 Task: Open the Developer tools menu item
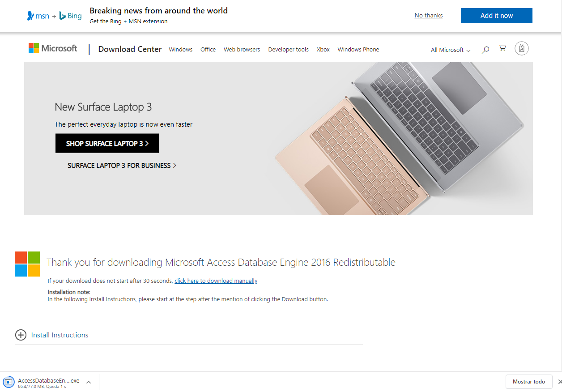[x=289, y=50]
